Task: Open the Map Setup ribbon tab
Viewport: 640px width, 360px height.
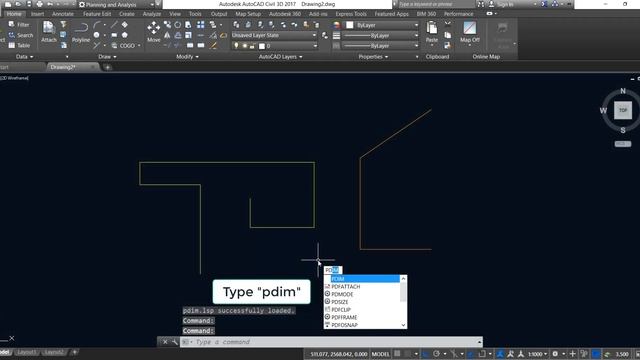Action: (x=248, y=14)
